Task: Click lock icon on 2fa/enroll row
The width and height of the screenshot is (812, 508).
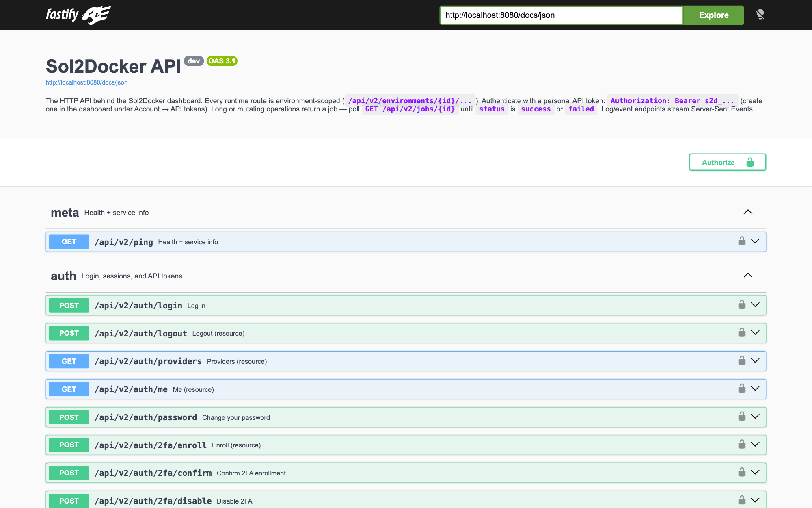Action: [x=742, y=444]
